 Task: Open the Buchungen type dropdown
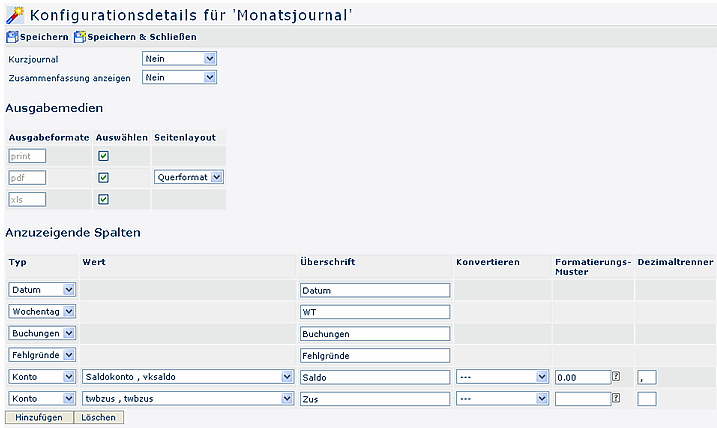click(x=42, y=333)
